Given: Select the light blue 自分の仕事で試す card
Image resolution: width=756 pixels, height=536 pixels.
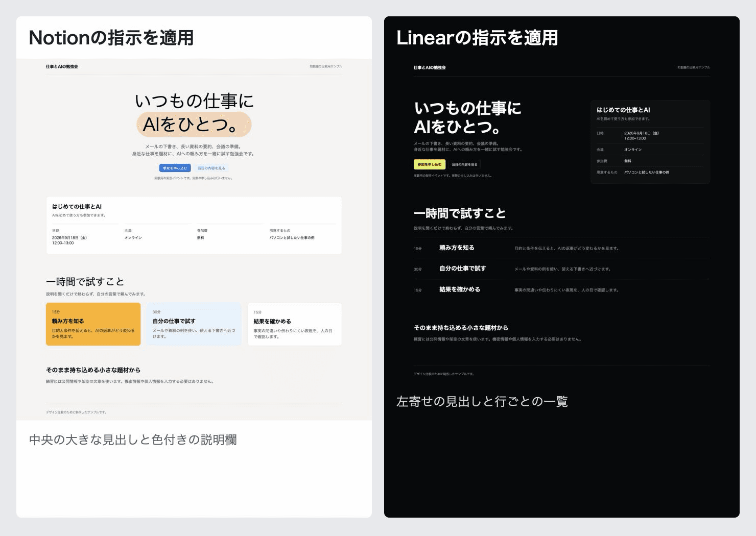Looking at the screenshot, I should (194, 324).
